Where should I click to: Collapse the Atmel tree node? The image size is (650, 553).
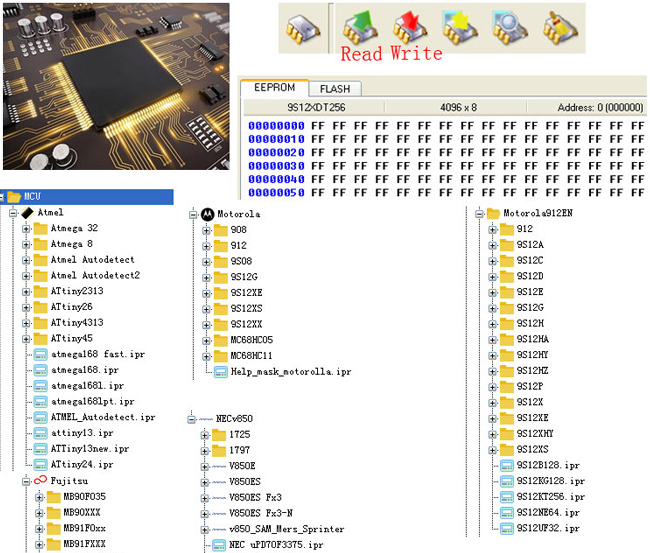[13, 213]
